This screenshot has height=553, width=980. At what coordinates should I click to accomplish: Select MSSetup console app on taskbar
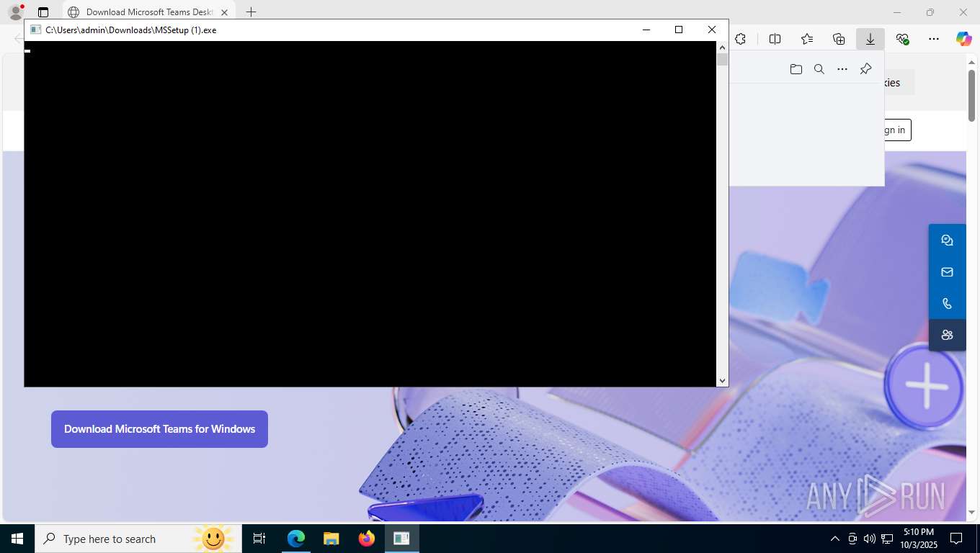[x=401, y=539]
